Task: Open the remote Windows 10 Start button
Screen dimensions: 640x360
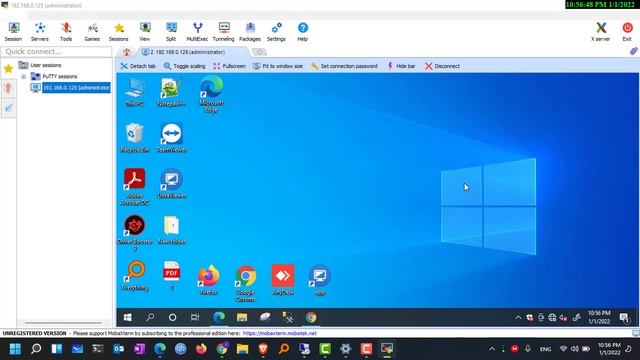Action: [x=128, y=317]
